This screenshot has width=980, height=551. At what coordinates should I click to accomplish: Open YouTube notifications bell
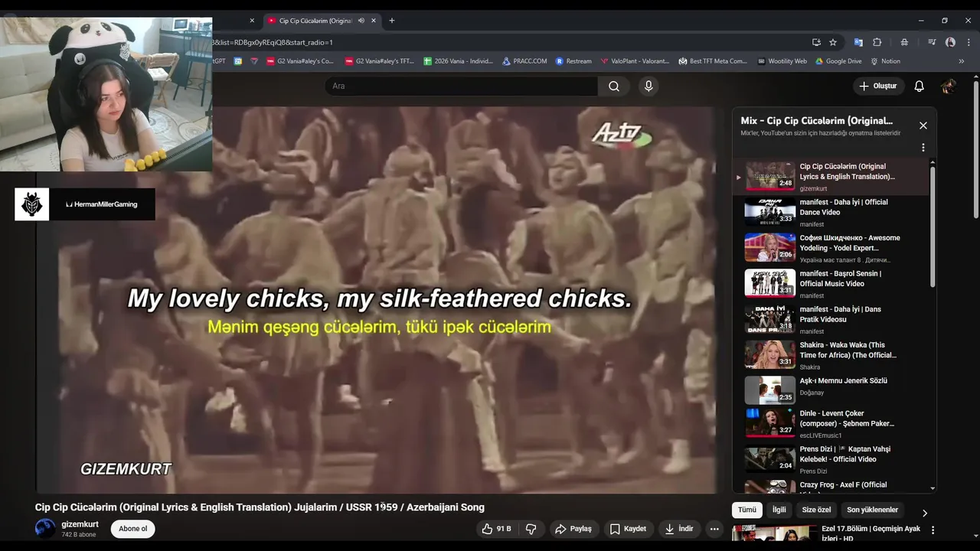pos(920,86)
